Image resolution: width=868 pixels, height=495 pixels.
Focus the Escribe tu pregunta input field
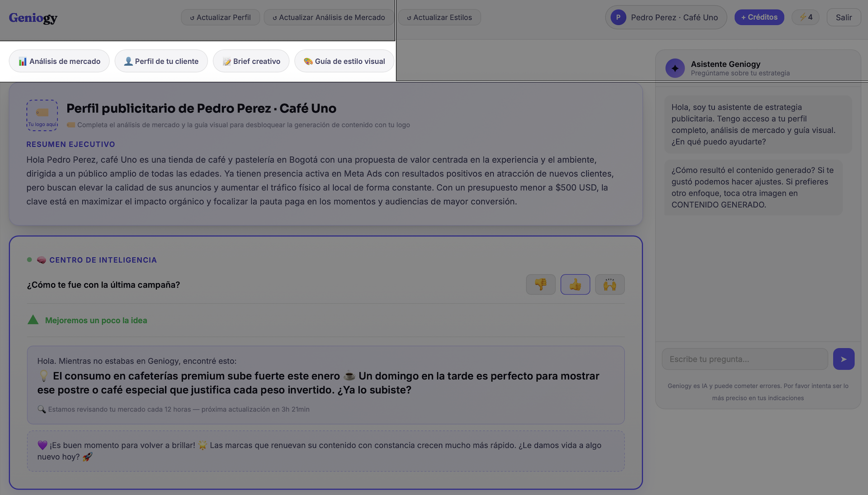(745, 359)
